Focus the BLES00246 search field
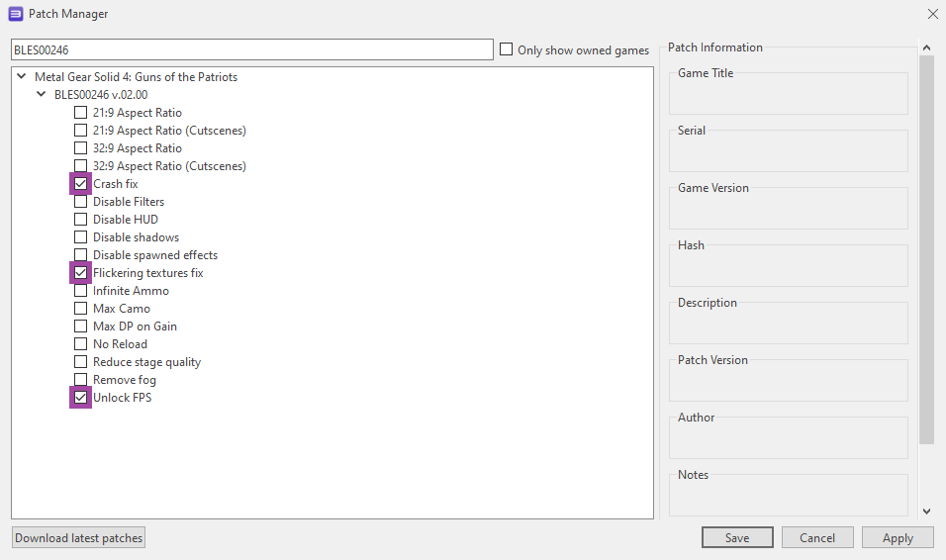 click(251, 49)
